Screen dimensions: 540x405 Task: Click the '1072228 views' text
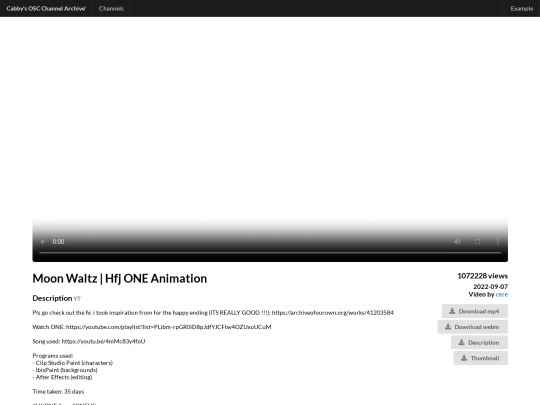pos(482,276)
